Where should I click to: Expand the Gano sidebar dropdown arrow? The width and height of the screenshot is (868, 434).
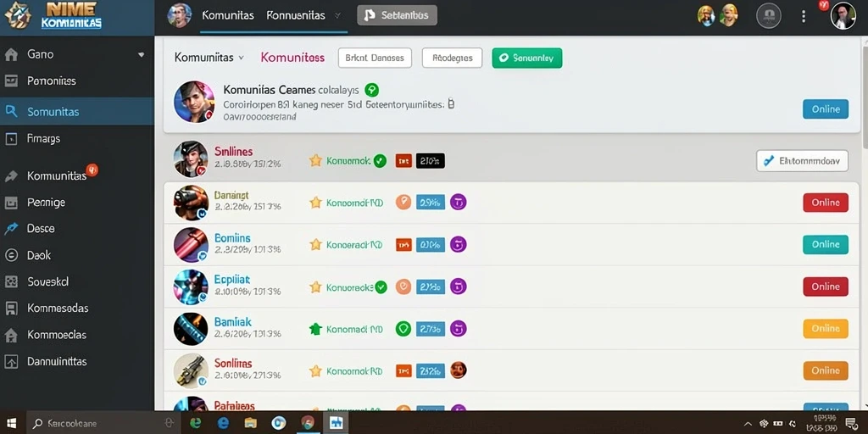pos(142,55)
